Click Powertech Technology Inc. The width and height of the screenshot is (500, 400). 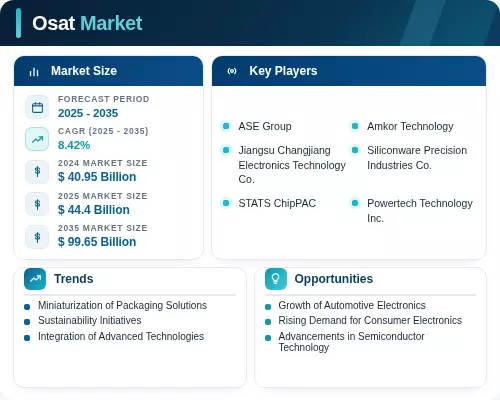(420, 211)
